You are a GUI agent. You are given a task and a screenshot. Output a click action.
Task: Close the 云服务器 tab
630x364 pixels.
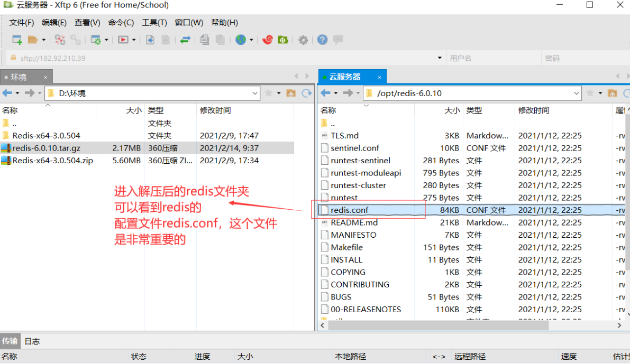coord(379,78)
